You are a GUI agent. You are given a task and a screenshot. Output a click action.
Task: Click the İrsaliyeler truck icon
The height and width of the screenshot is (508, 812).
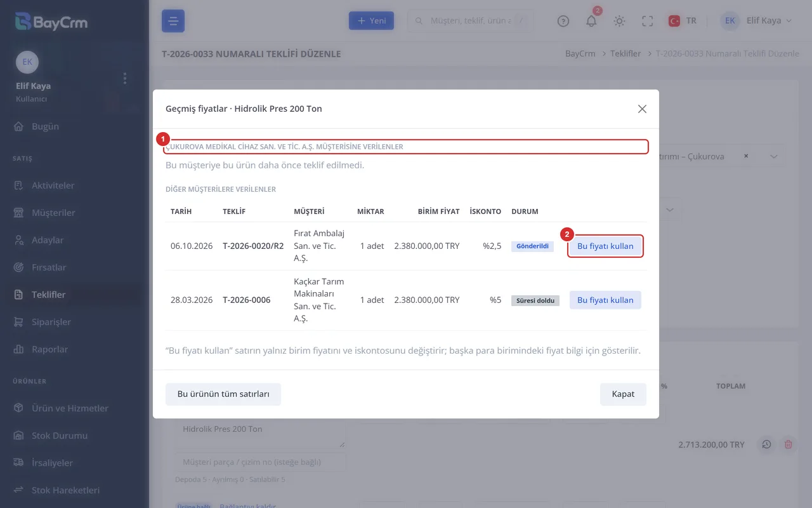tap(19, 463)
